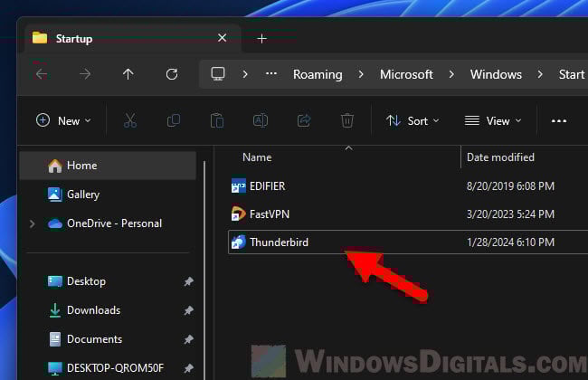Screen dimensions: 588x380
Task: Click EDIFIER date 8/20/2019 6:08 PM
Action: click(x=510, y=186)
